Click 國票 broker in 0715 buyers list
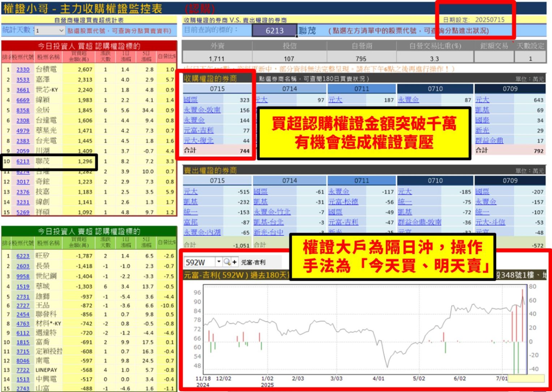This screenshot has height=392, width=552. (191, 100)
